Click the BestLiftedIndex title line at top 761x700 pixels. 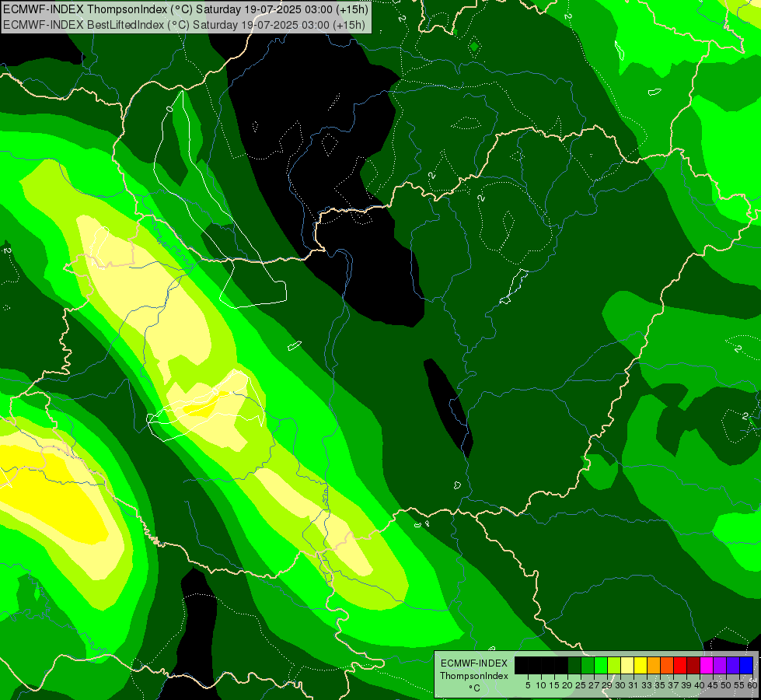tap(184, 25)
